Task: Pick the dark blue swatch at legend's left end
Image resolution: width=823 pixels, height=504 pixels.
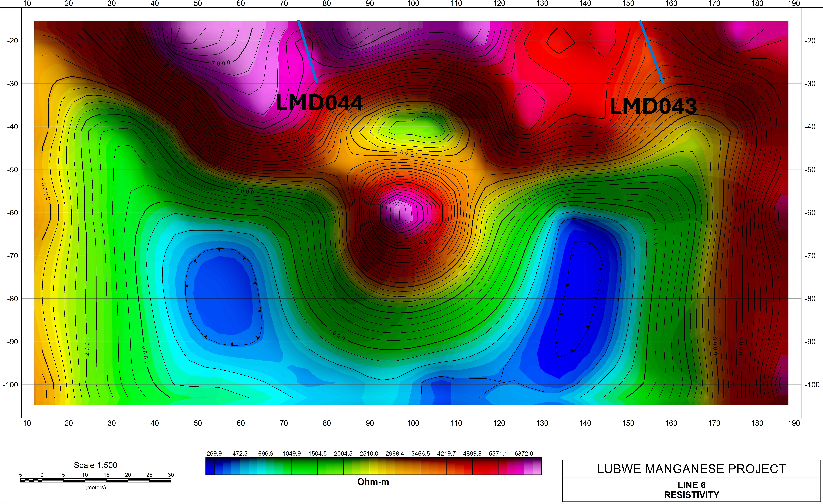Action: pos(210,466)
